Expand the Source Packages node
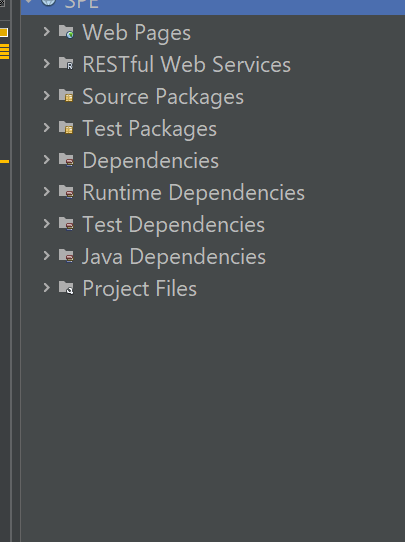405x542 pixels. 47,96
